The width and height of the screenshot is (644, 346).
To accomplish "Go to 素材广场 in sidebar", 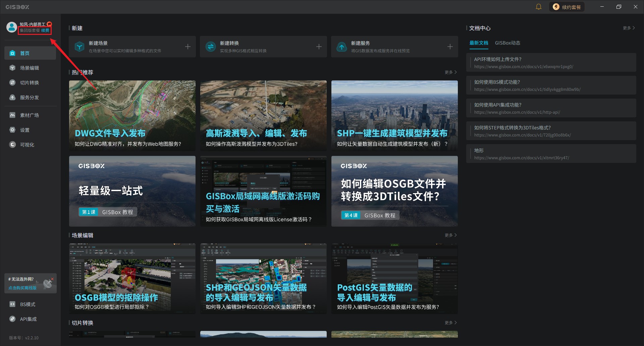I will [x=30, y=115].
